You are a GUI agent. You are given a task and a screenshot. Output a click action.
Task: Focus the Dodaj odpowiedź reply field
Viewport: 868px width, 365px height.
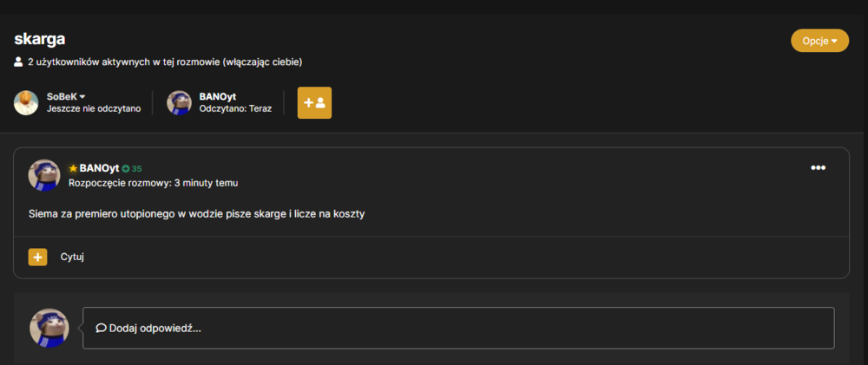(458, 328)
